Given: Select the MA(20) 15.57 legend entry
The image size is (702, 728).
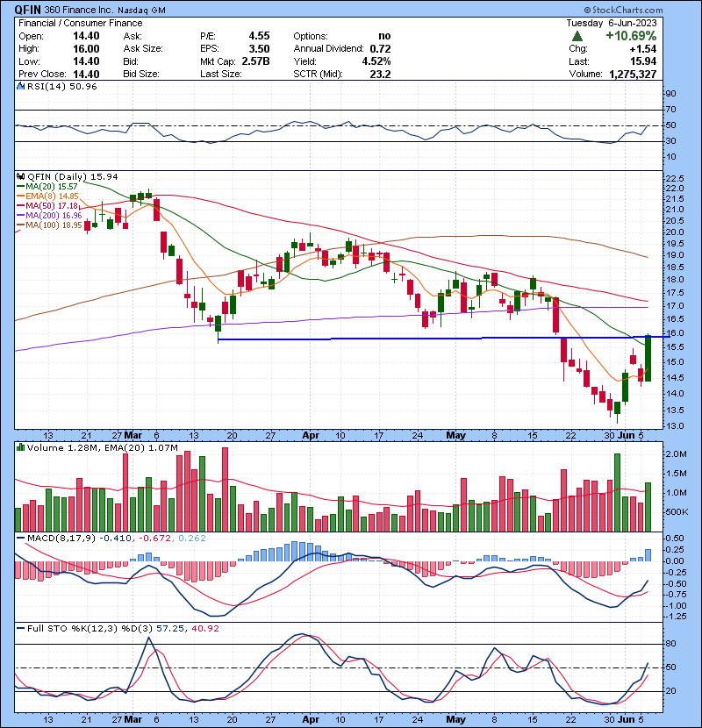Looking at the screenshot, I should tap(47, 186).
